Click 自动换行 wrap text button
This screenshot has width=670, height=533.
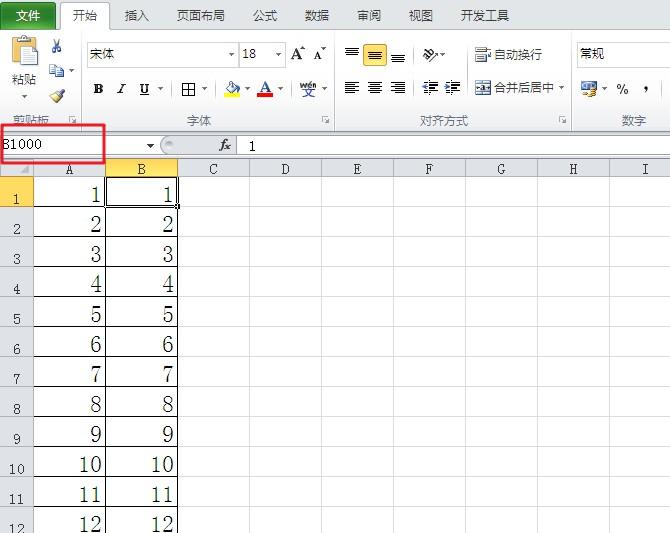pos(508,54)
